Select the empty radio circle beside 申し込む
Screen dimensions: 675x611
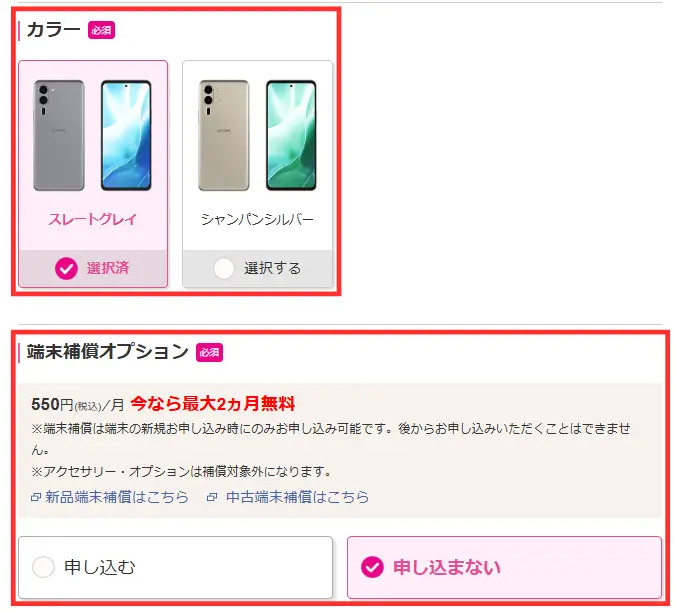pos(43,567)
